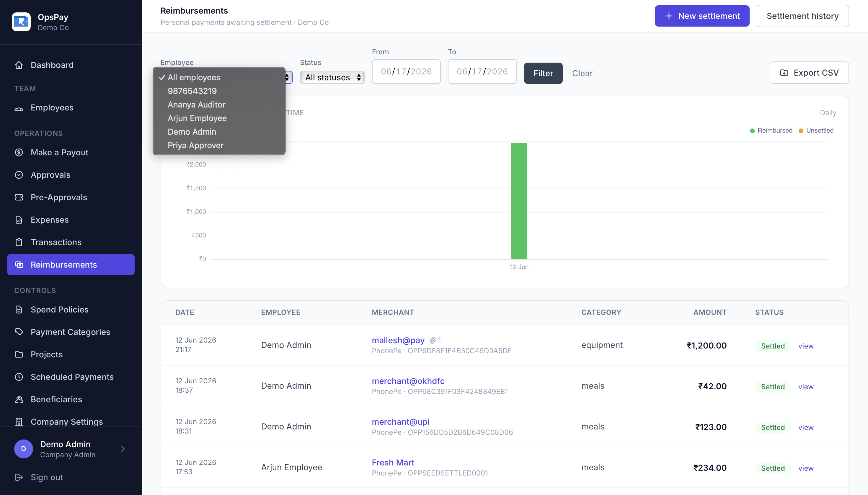Go to Spend Policies

pyautogui.click(x=71, y=310)
